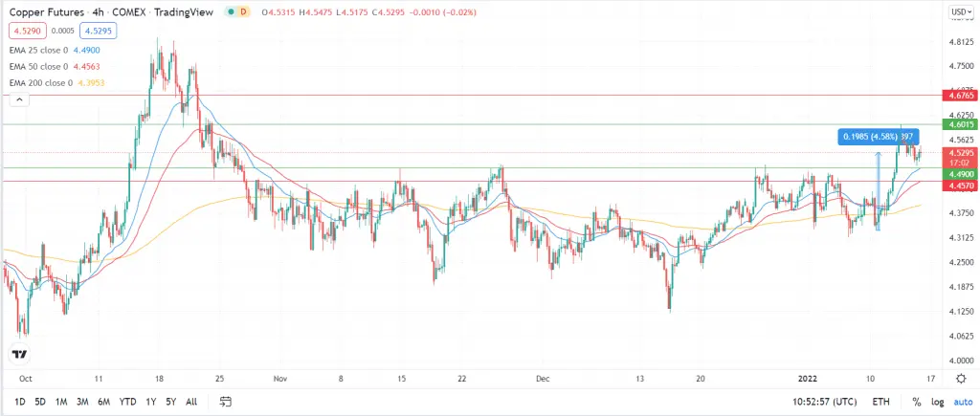Select the blue 0.1985 (4.58%) measurement label
The image size is (980, 416).
click(879, 137)
